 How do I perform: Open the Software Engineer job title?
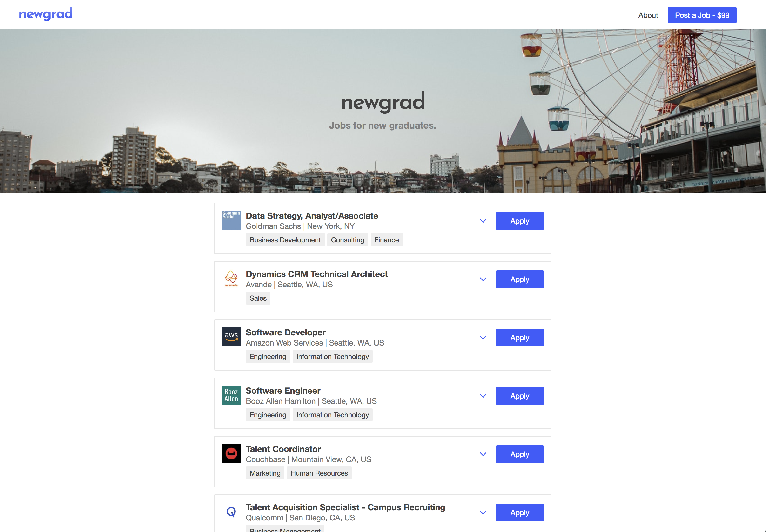(283, 391)
